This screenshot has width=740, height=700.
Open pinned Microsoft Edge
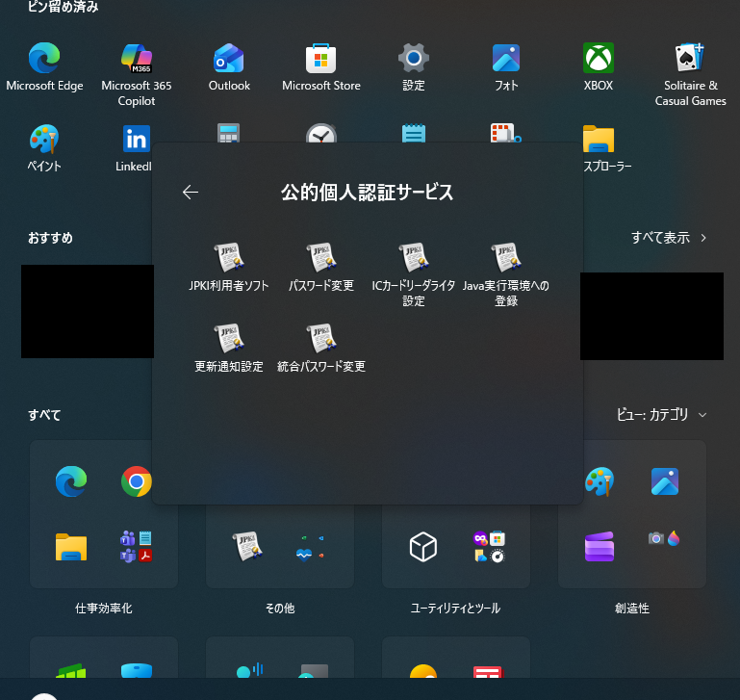click(x=44, y=67)
